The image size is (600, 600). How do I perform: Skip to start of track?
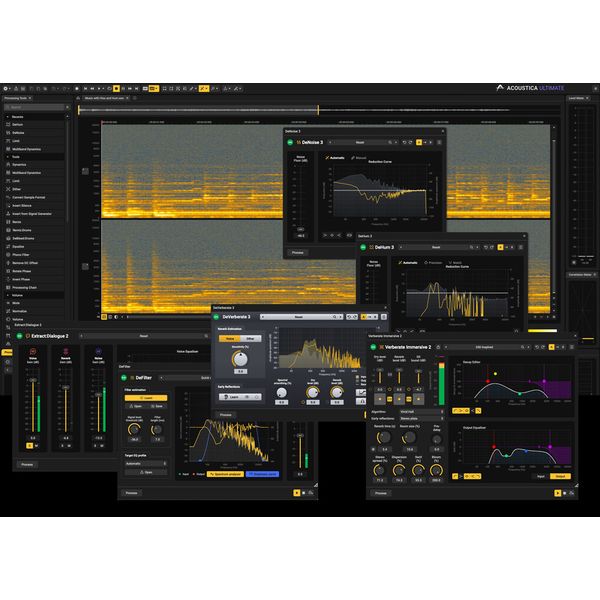point(86,88)
